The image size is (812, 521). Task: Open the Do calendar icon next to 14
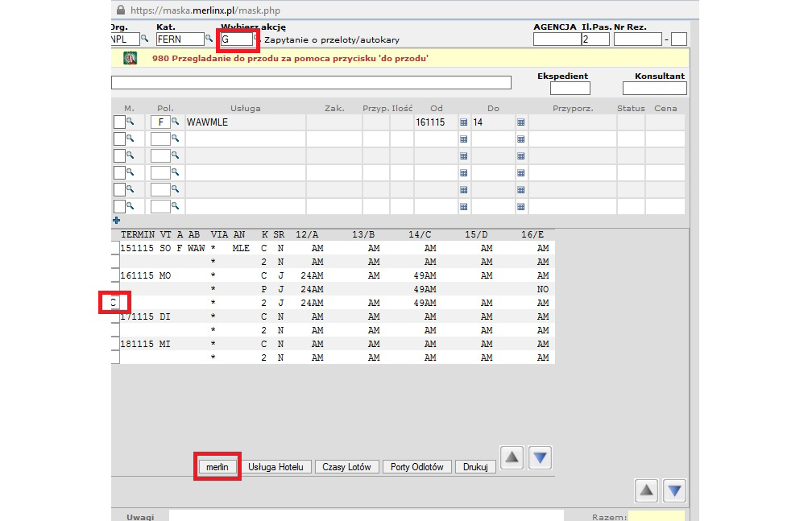[521, 122]
